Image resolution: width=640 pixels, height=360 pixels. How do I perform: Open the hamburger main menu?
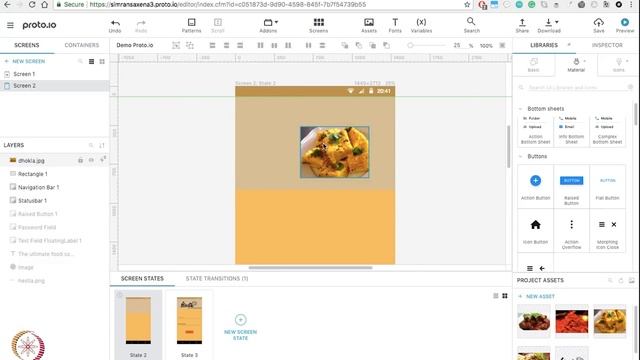pos(10,25)
